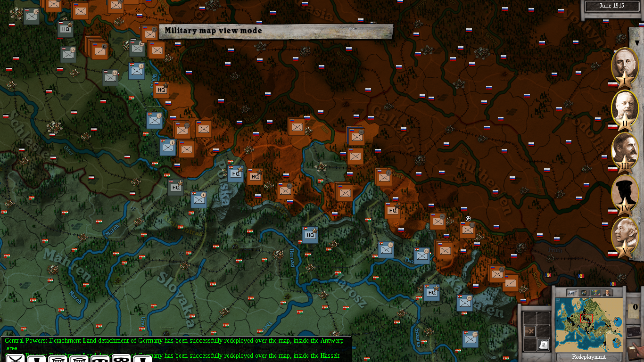This screenshot has height=362, width=644.
Task: Click the cancel move arrow-X button
Action: (530, 332)
